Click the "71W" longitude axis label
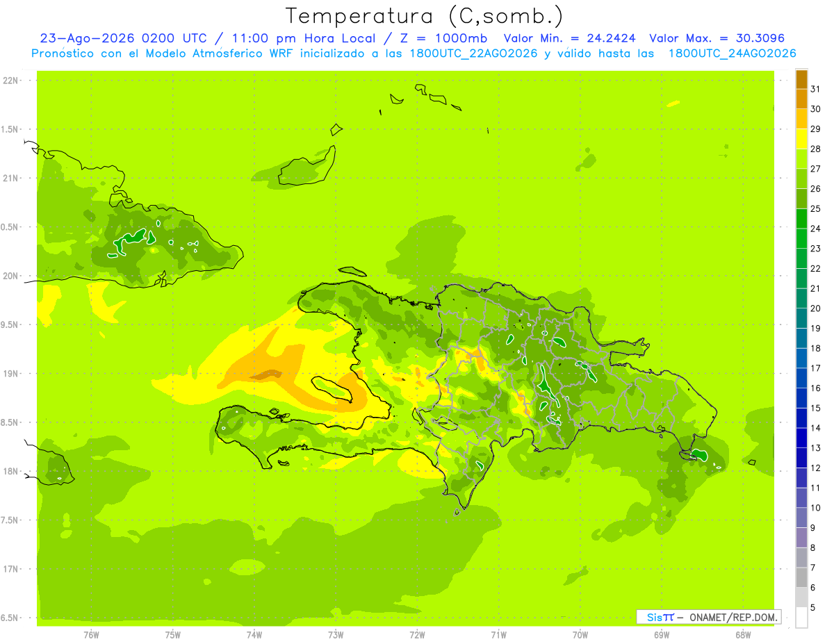 pos(498,634)
